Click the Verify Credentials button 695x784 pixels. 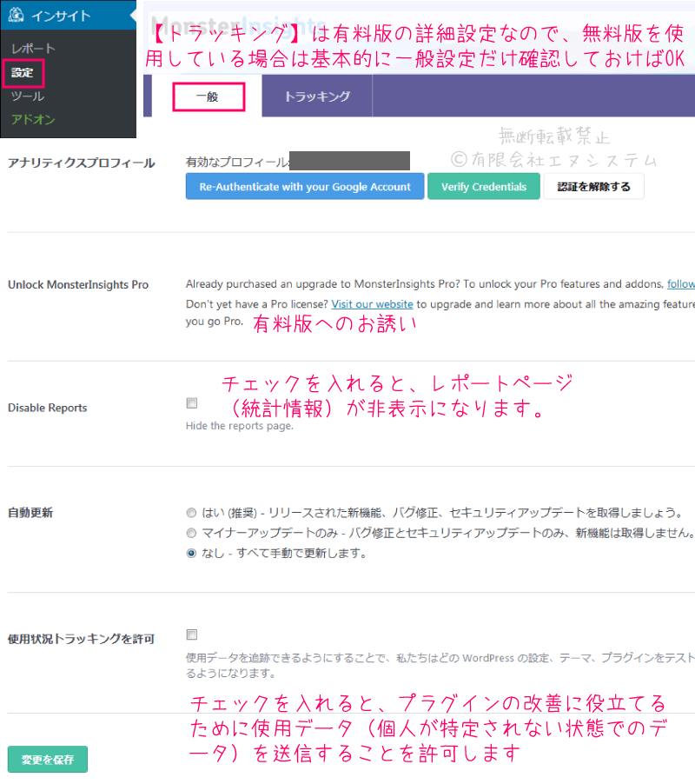484,187
